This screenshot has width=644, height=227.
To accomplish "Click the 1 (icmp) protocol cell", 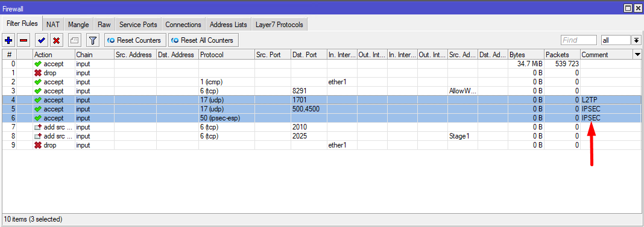I will 227,82.
